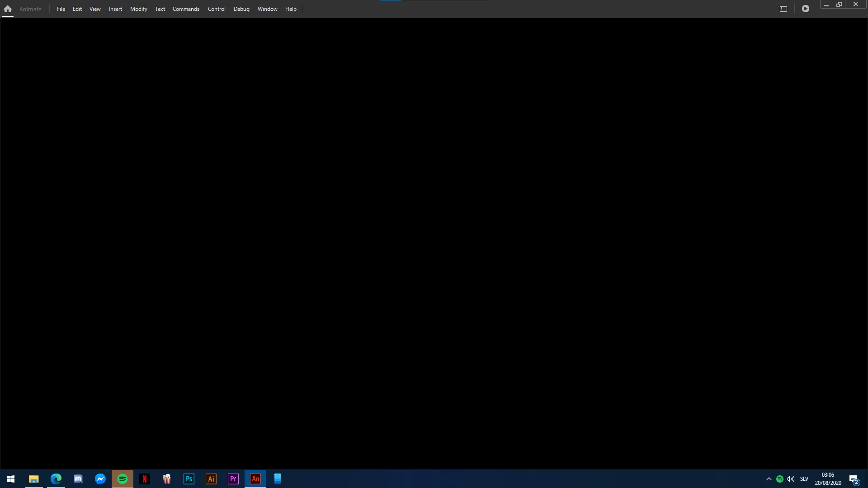The image size is (868, 488).
Task: Open Netflix from the taskbar
Action: (145, 479)
